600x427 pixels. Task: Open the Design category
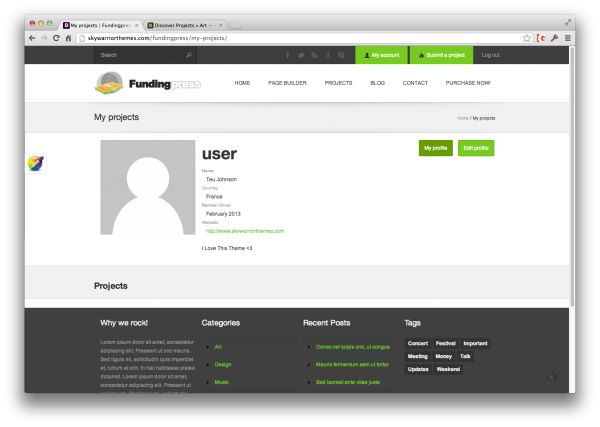[223, 365]
